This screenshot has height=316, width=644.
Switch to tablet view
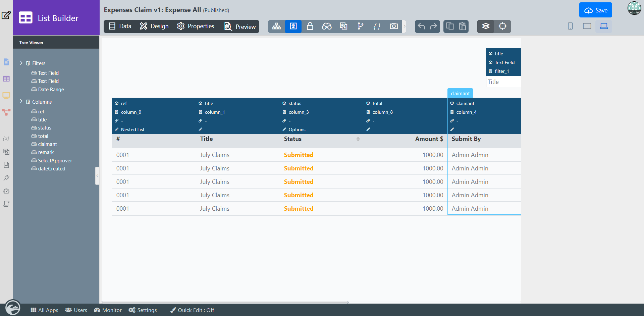(x=587, y=26)
